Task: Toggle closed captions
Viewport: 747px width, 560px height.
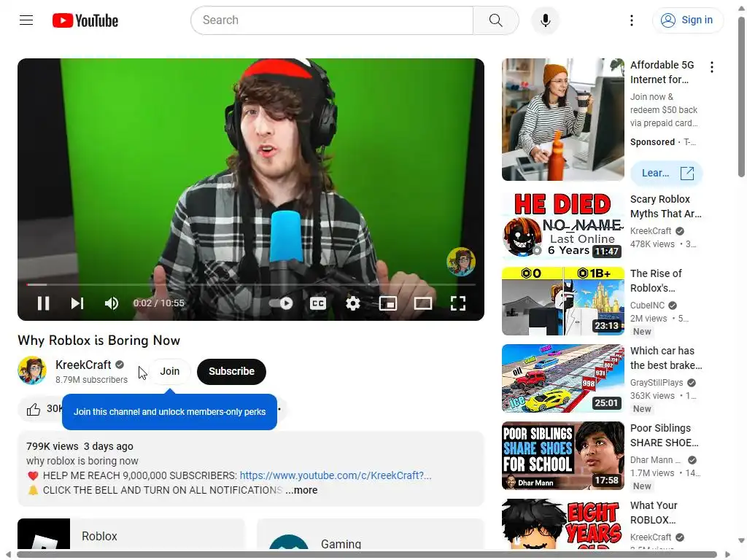Action: (x=318, y=303)
